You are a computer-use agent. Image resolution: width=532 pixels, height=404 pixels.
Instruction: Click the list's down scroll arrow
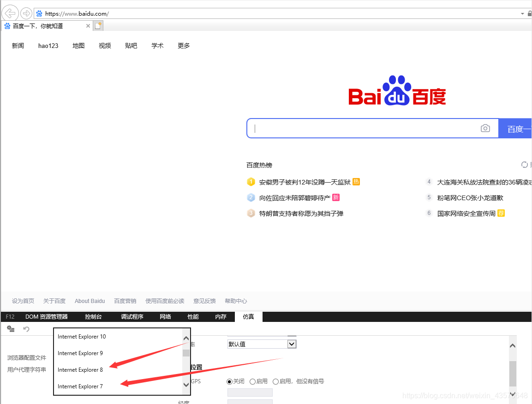[186, 385]
